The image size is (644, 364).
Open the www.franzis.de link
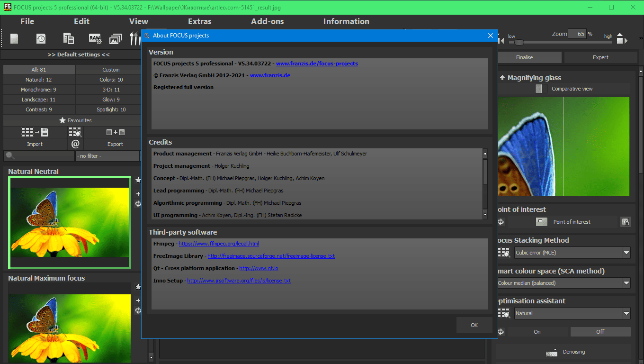pyautogui.click(x=270, y=75)
